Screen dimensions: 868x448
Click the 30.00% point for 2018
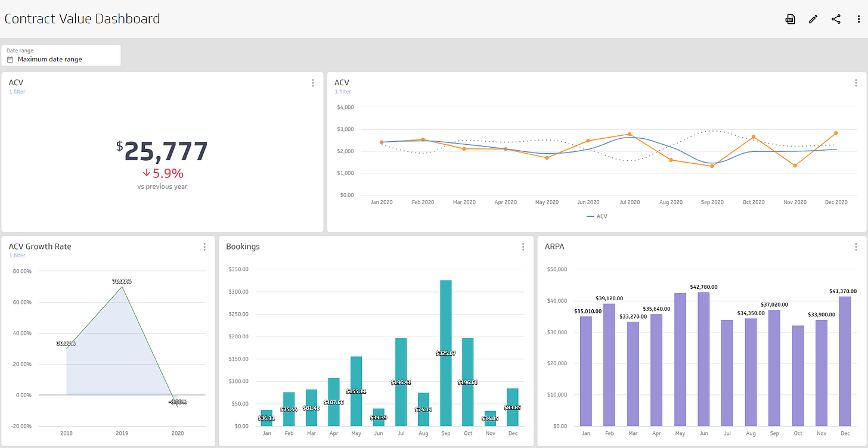pos(66,348)
